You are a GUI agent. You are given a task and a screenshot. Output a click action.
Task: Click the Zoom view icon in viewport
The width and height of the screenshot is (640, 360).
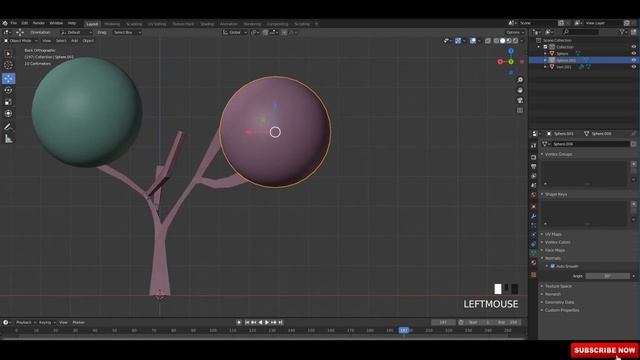coord(520,80)
